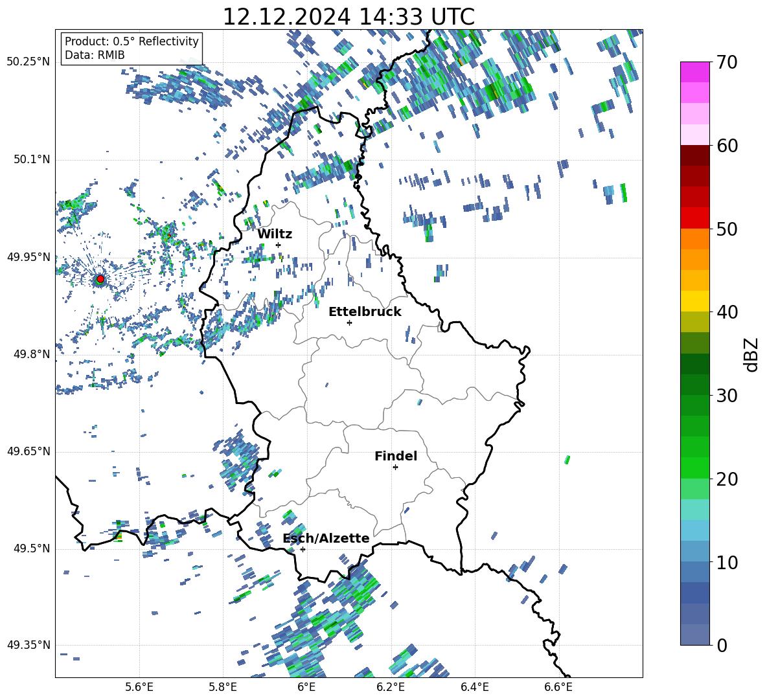
Task: Click the Findel city label
Action: click(396, 456)
